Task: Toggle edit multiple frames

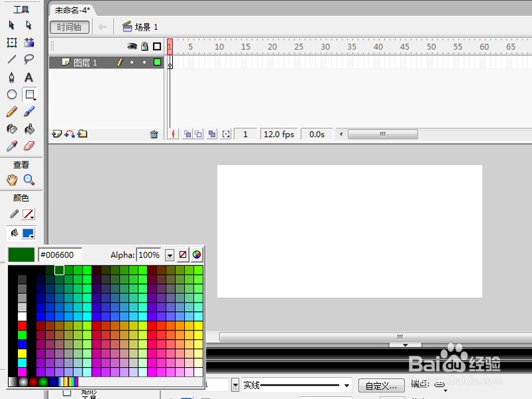Action: [212, 134]
